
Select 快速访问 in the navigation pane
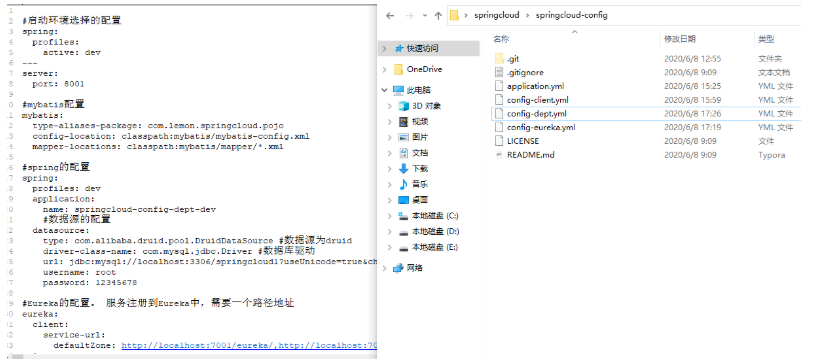[423, 48]
